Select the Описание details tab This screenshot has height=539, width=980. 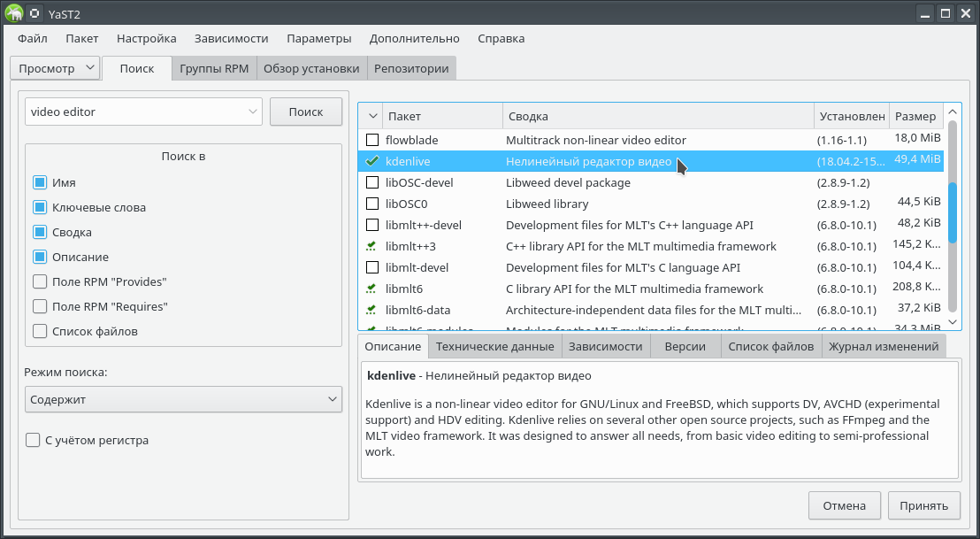click(x=393, y=346)
